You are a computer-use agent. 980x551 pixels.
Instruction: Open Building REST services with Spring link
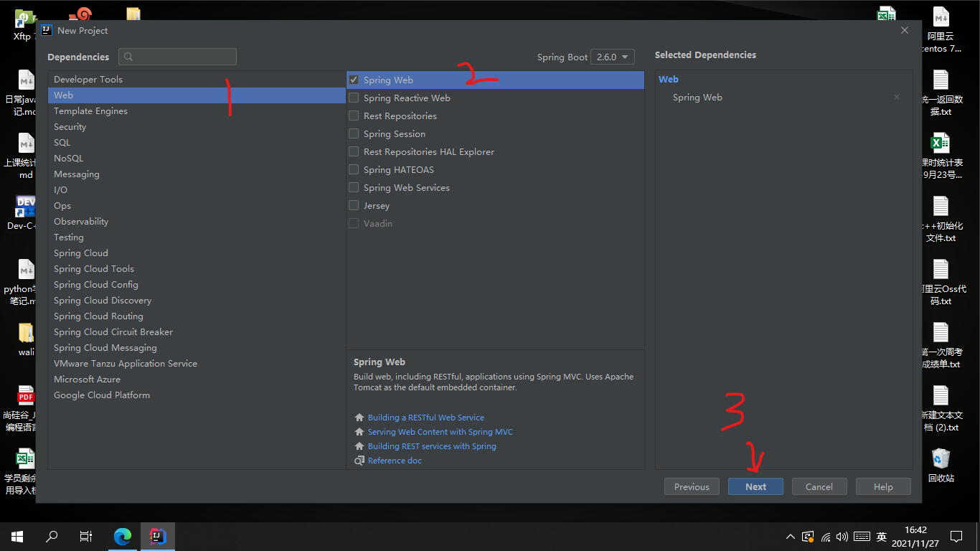pyautogui.click(x=432, y=446)
